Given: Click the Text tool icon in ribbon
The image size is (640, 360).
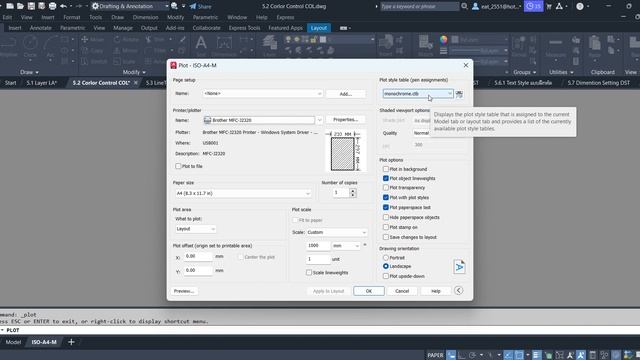Looking at the screenshot, I should (201, 43).
